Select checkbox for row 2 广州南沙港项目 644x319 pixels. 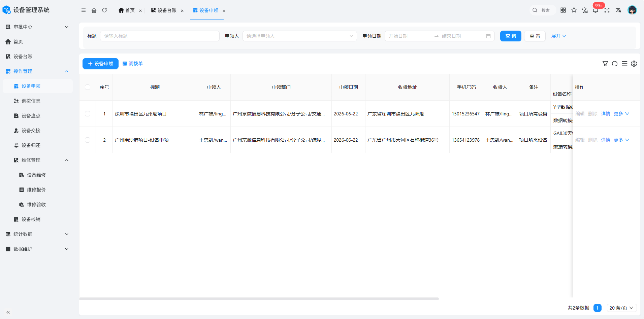click(x=88, y=140)
